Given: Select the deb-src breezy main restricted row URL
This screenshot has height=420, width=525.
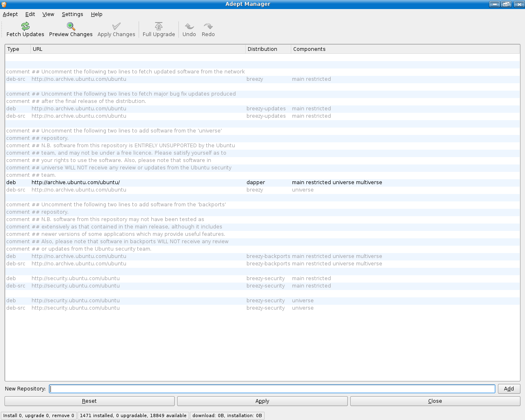Looking at the screenshot, I should (x=79, y=79).
